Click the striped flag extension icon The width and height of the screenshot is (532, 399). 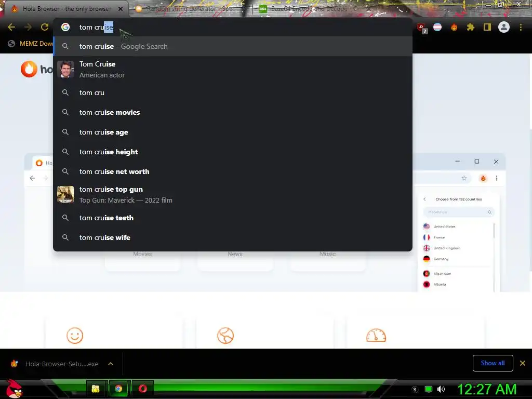pos(437,27)
